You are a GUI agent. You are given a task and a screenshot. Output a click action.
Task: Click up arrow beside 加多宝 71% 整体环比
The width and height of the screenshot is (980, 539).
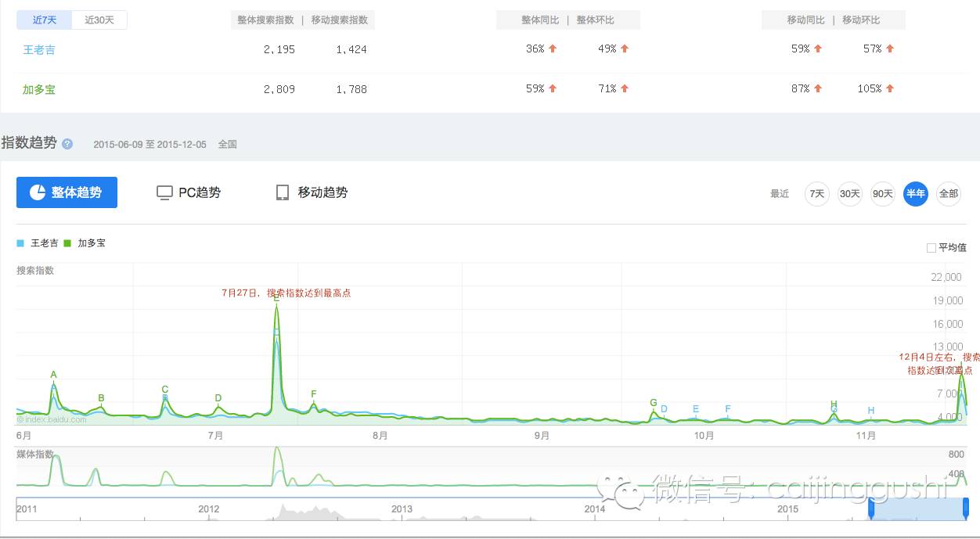coord(625,88)
